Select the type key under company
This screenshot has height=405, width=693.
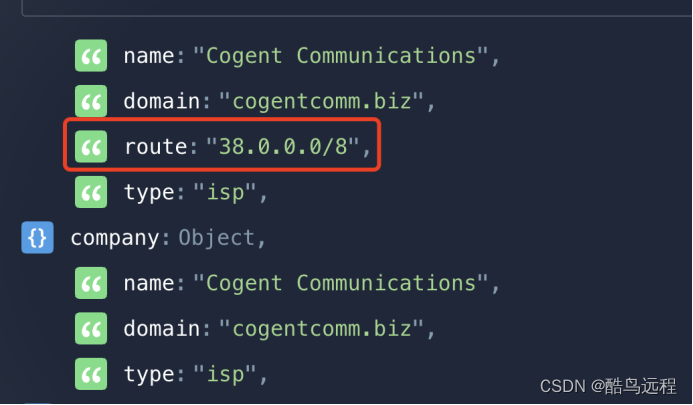148,375
